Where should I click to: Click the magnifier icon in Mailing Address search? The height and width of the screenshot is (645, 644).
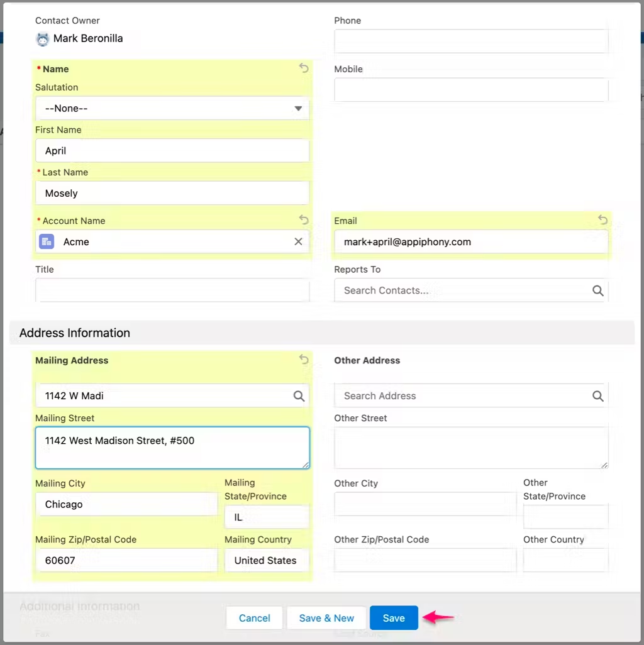(x=298, y=396)
